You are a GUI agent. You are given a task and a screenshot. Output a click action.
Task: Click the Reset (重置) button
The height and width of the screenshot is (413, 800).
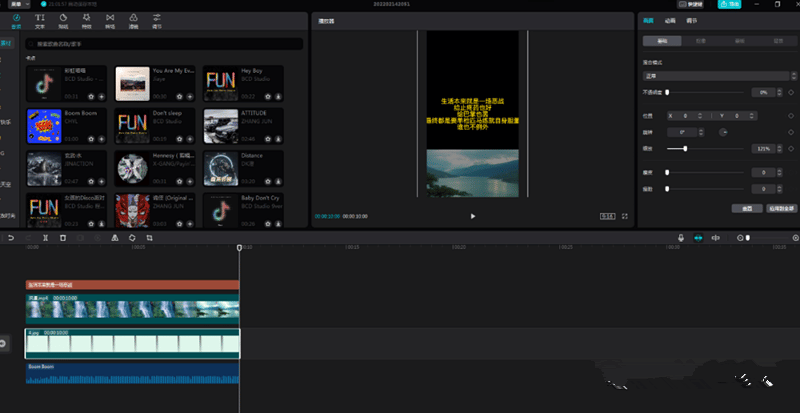(x=746, y=208)
